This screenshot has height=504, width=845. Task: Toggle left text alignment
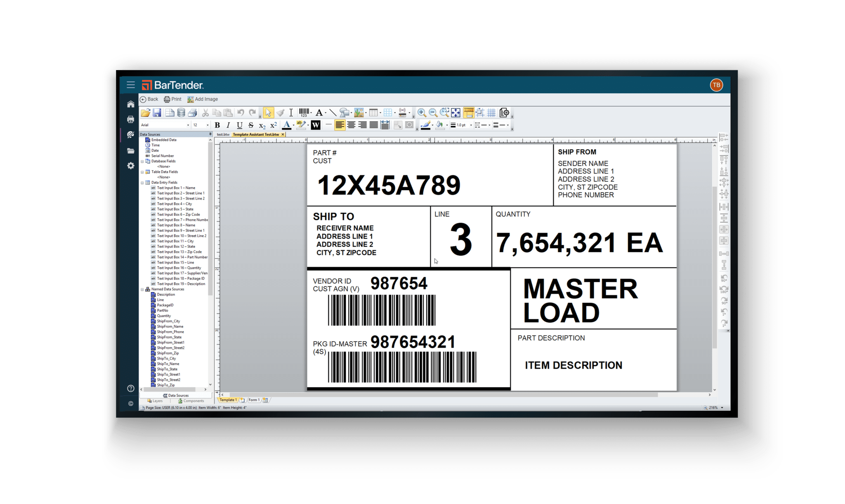pyautogui.click(x=340, y=125)
